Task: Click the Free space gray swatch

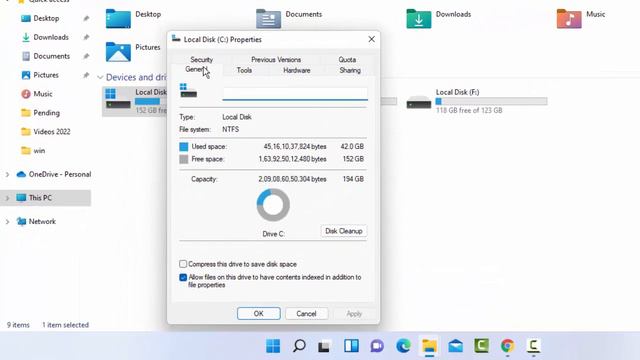Action: [x=184, y=159]
